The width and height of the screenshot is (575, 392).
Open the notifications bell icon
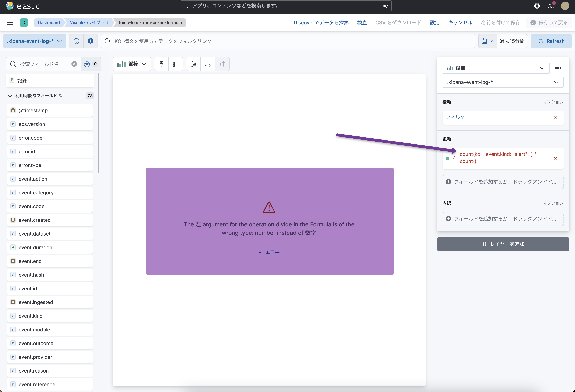pos(551,6)
